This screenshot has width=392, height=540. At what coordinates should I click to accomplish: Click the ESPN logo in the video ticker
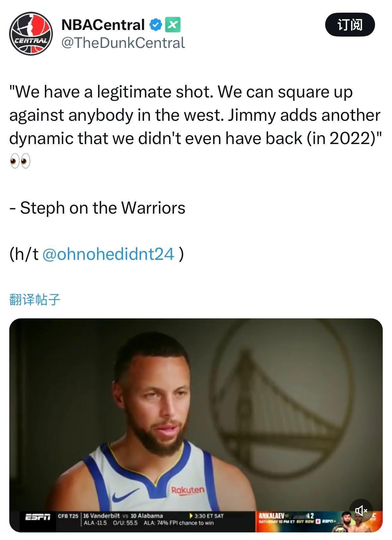click(38, 517)
